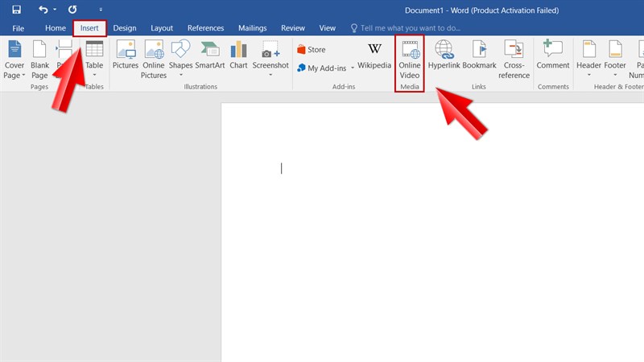
Task: Click the Table grid icon
Action: coord(94,49)
